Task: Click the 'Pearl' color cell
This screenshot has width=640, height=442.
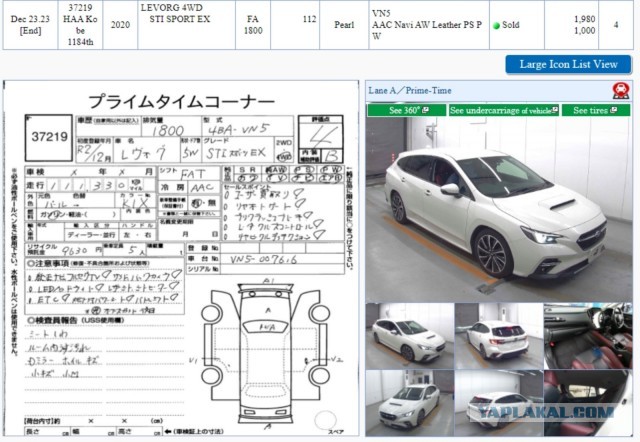Action: [344, 25]
